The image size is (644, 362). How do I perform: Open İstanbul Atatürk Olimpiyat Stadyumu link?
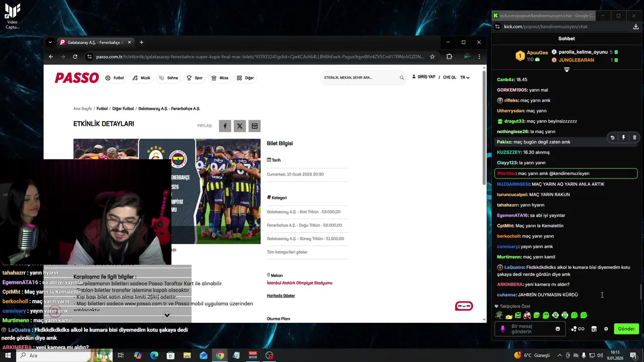(299, 283)
